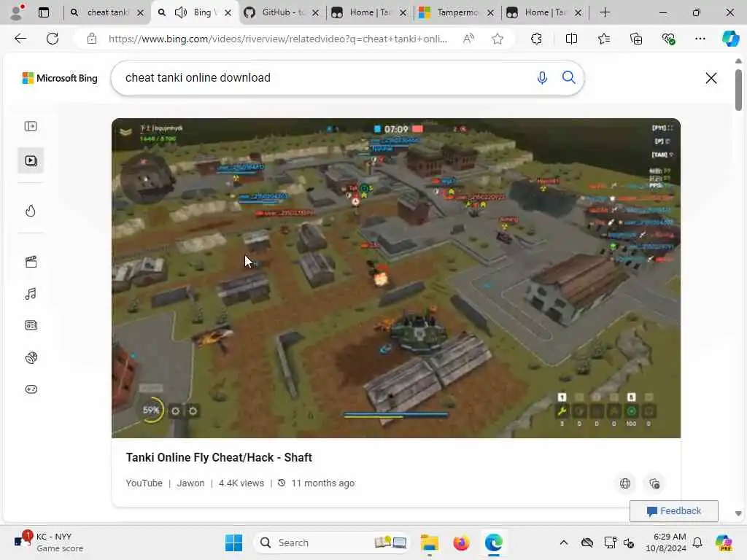Show hidden system tray icons chevron
747x560 pixels.
[x=564, y=542]
